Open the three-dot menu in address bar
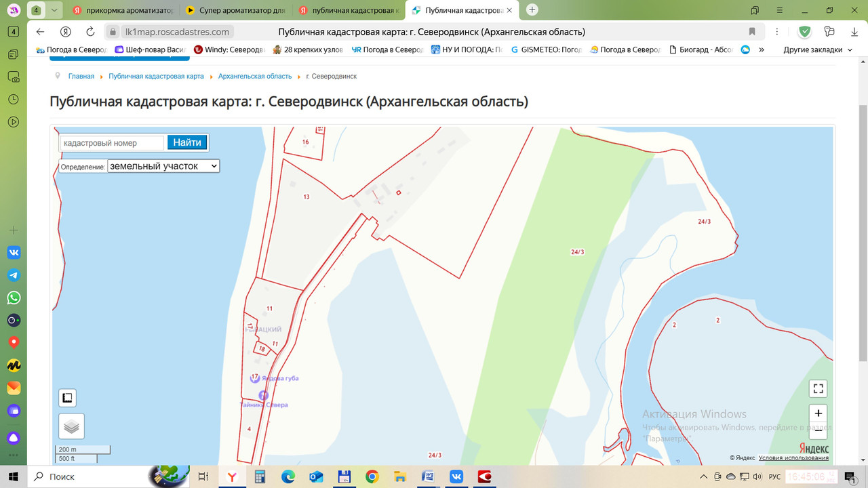This screenshot has width=868, height=488. pos(776,32)
